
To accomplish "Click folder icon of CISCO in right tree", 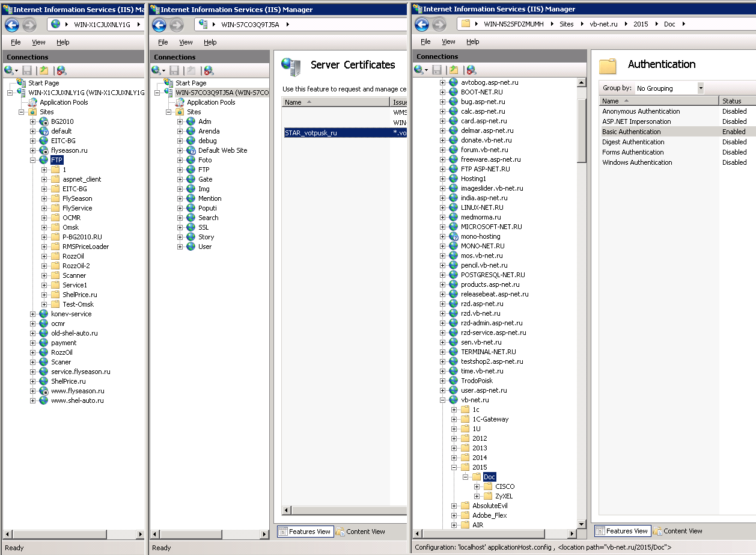I will coord(488,486).
